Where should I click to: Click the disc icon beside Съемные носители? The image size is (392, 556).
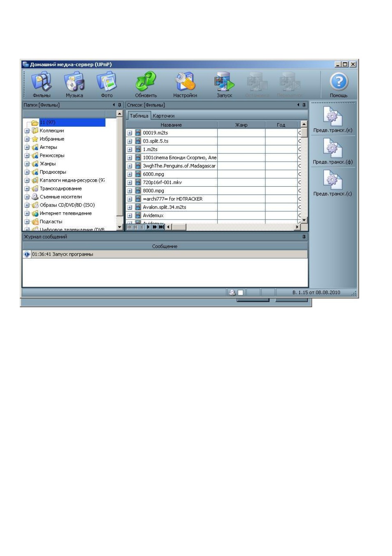(35, 197)
